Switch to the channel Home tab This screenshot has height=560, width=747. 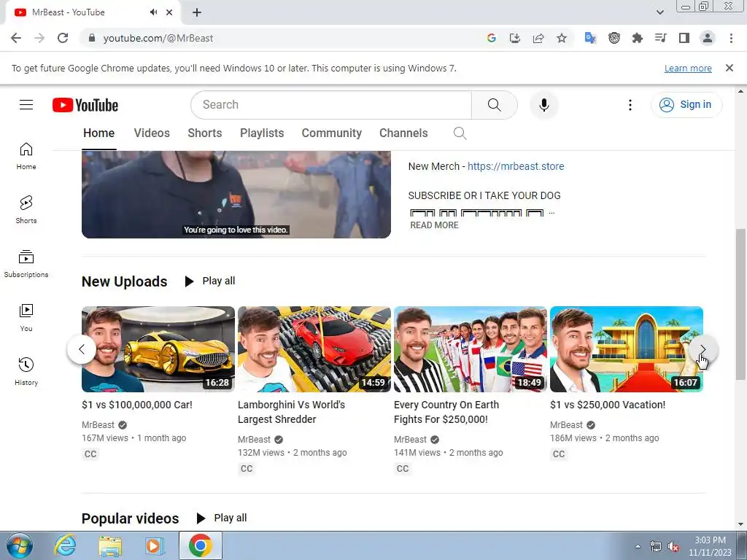[x=98, y=133]
